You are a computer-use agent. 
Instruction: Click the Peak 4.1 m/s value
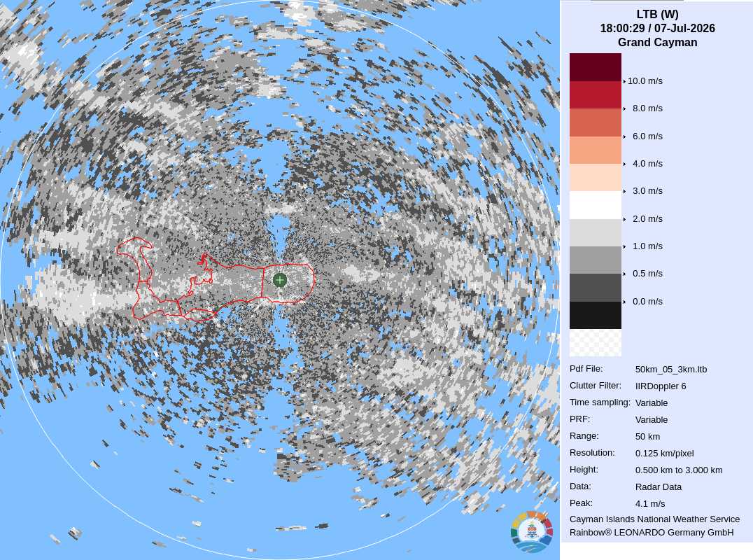649,504
